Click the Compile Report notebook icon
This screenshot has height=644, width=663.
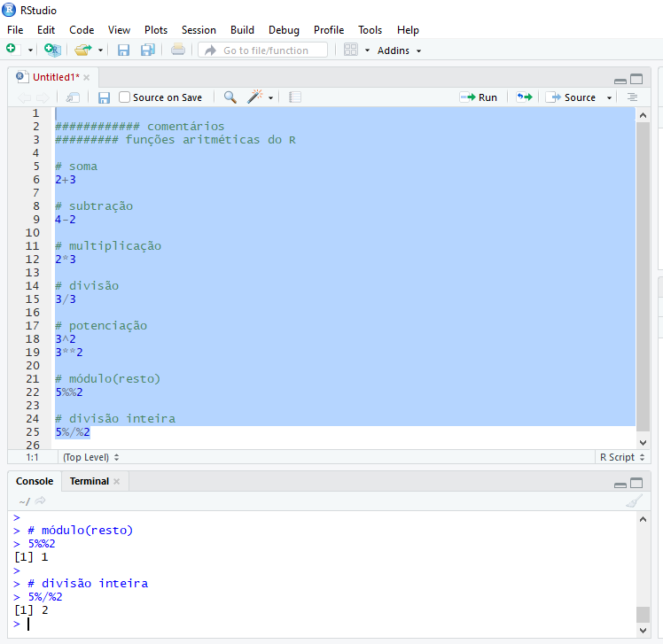pyautogui.click(x=295, y=97)
